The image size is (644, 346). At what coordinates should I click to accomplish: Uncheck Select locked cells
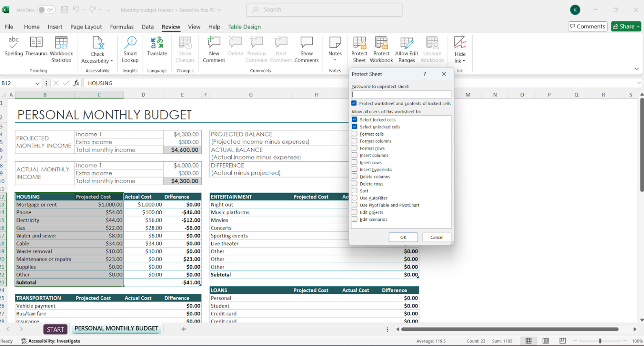click(x=354, y=119)
